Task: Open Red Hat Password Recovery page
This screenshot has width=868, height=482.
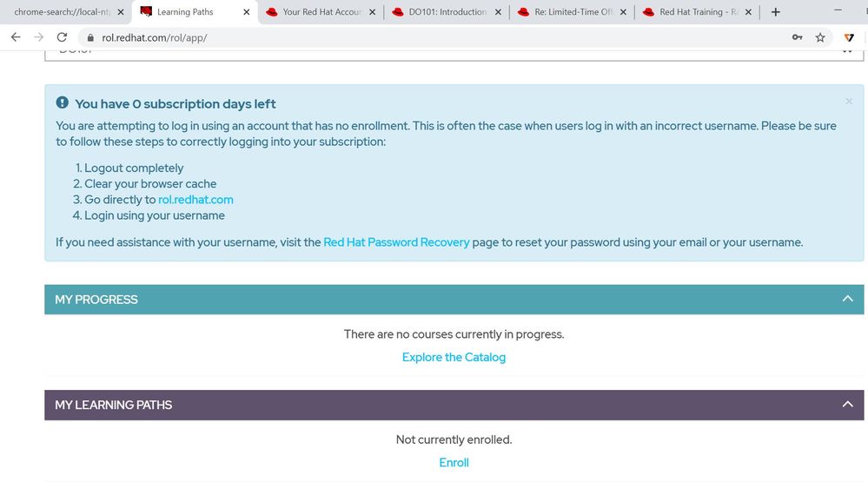Action: click(x=396, y=242)
